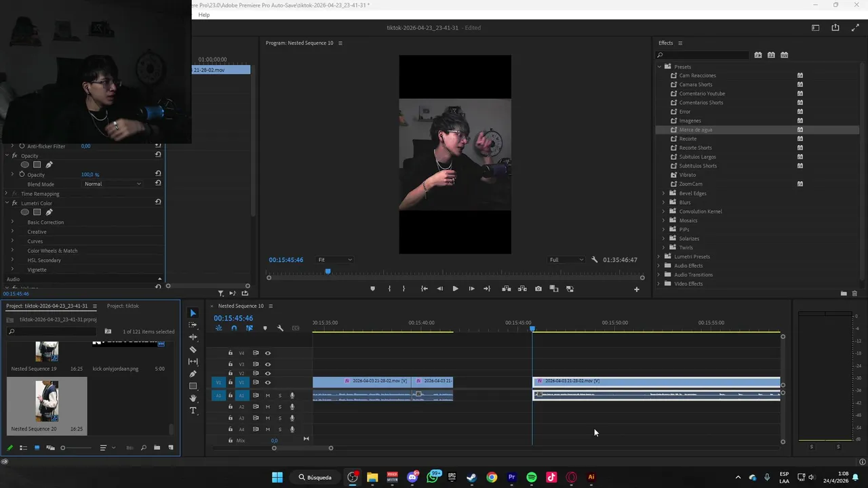Enable voice-over record on A3

pos(292,418)
